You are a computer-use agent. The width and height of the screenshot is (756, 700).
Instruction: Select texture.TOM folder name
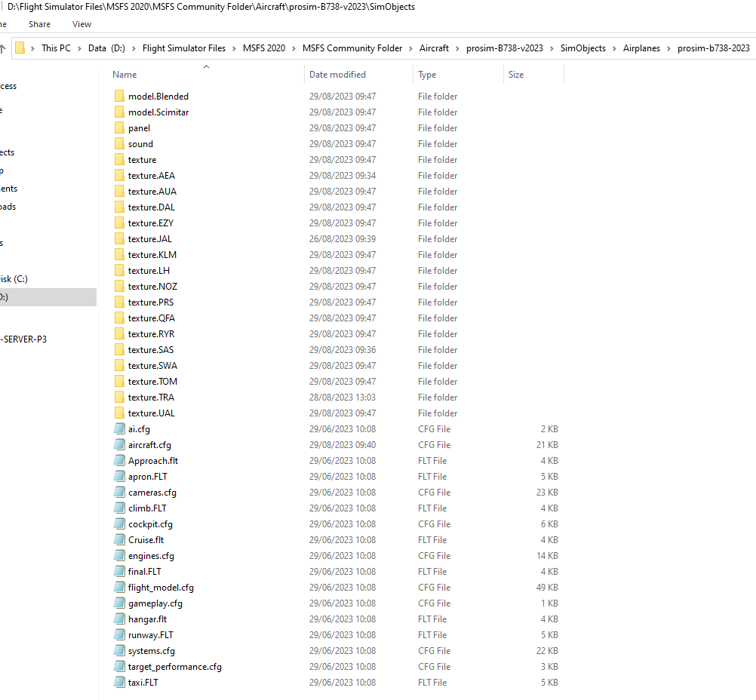tap(152, 382)
